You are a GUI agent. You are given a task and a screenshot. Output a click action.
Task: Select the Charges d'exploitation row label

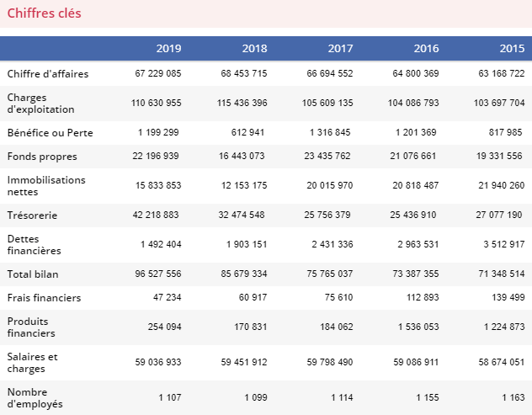40,104
